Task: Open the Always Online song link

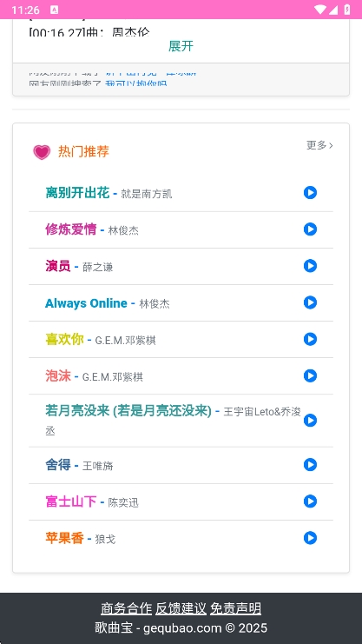Action: pyautogui.click(x=86, y=303)
